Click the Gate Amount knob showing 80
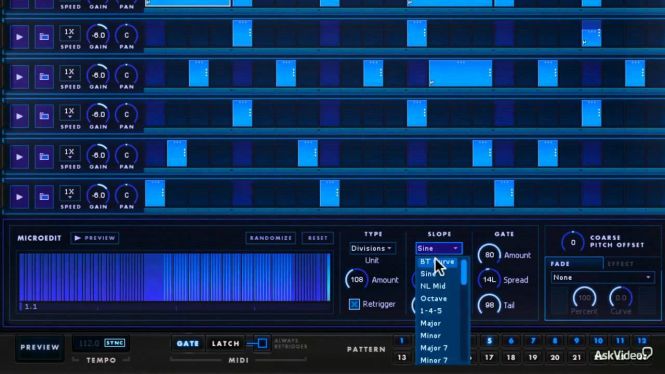 coord(489,255)
